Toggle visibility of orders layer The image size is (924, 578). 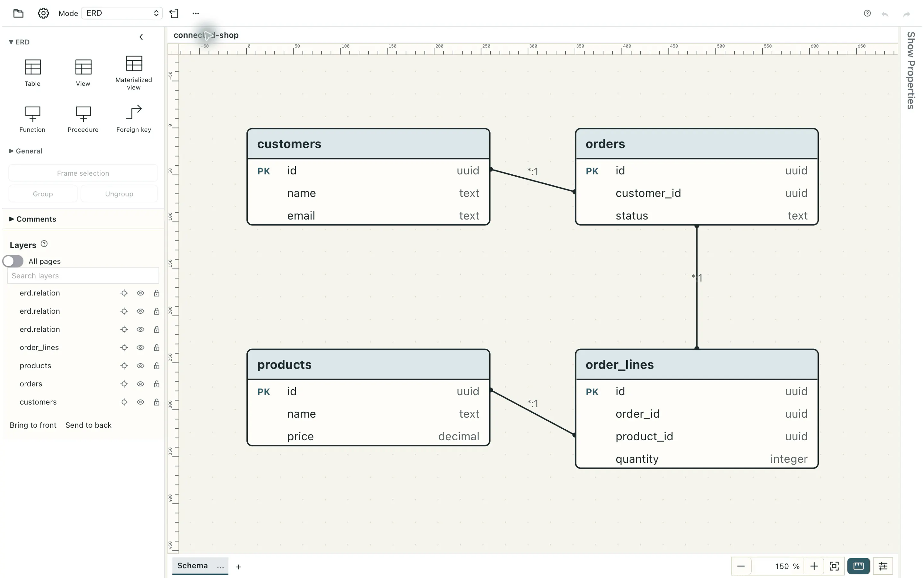(141, 384)
